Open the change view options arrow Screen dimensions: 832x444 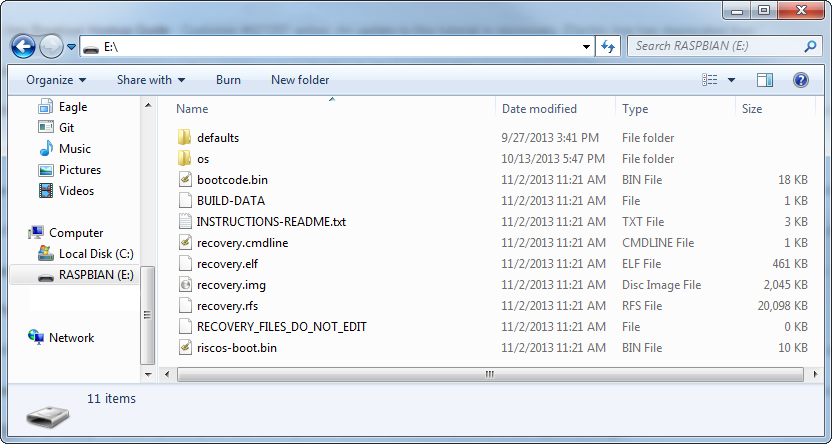(732, 80)
